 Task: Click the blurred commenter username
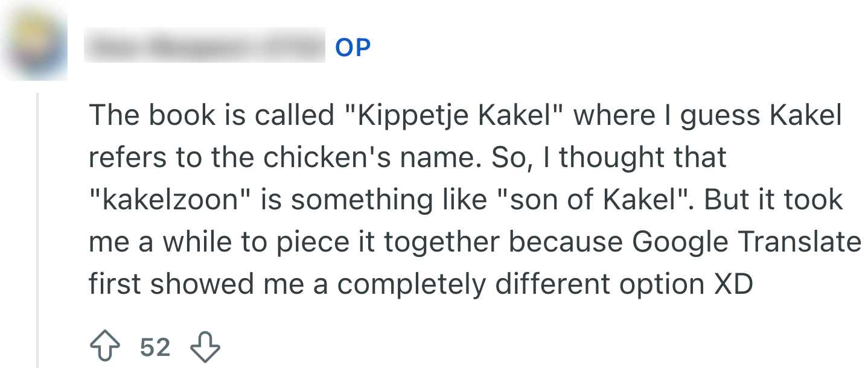[x=204, y=45]
